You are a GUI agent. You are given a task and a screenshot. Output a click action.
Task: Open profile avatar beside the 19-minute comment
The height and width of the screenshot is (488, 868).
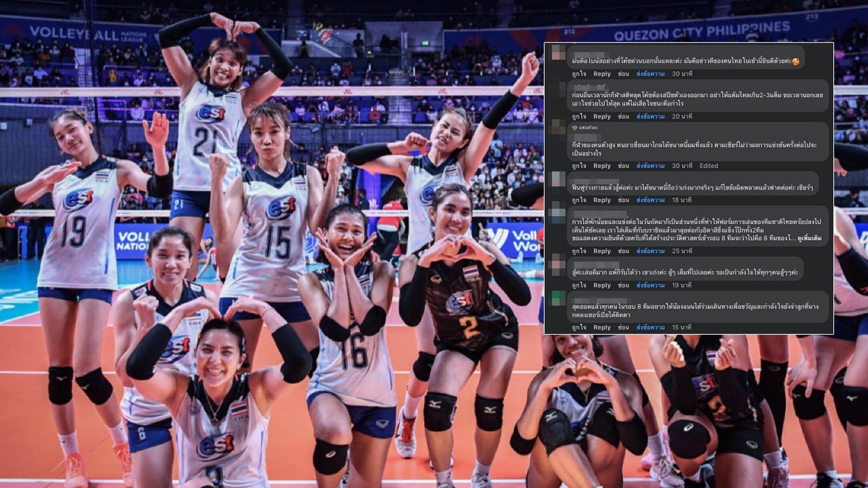(x=558, y=264)
